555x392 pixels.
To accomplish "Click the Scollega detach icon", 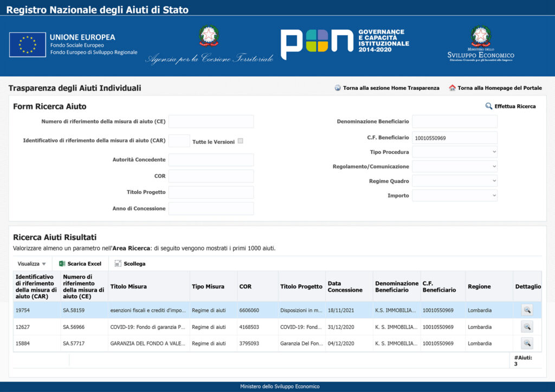I will point(118,264).
